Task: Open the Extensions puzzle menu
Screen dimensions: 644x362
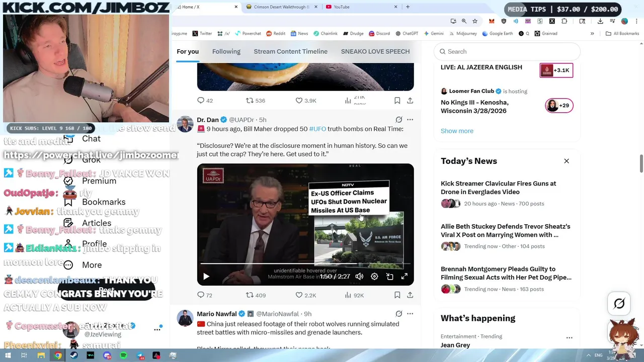Action: [564, 21]
